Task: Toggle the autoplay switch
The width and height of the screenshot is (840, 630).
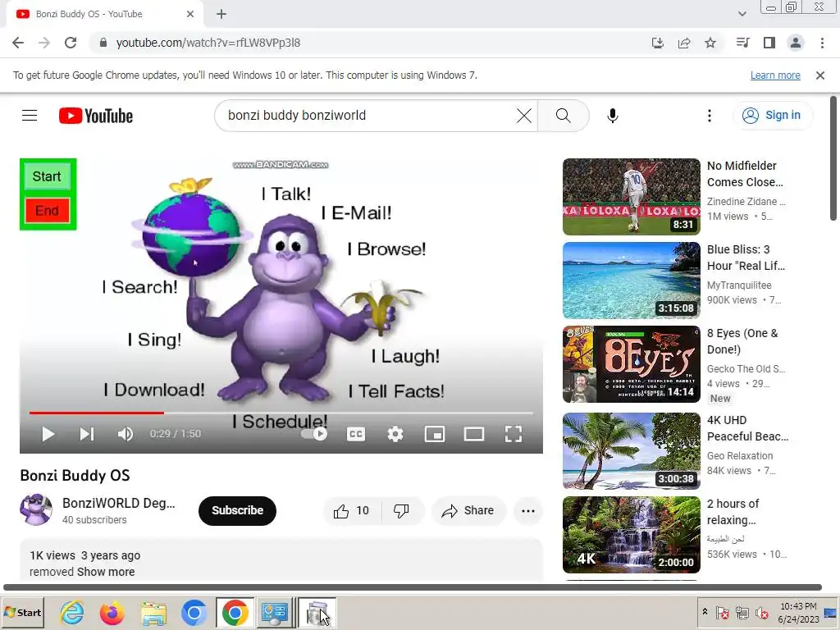Action: pyautogui.click(x=314, y=434)
